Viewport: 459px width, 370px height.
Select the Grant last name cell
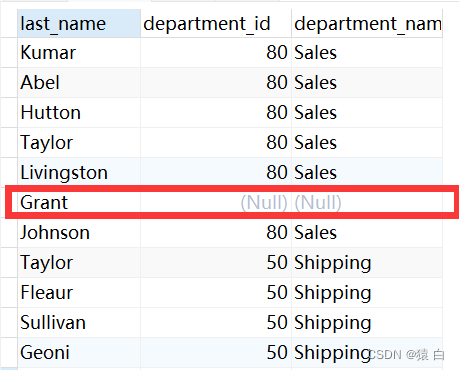pos(79,202)
